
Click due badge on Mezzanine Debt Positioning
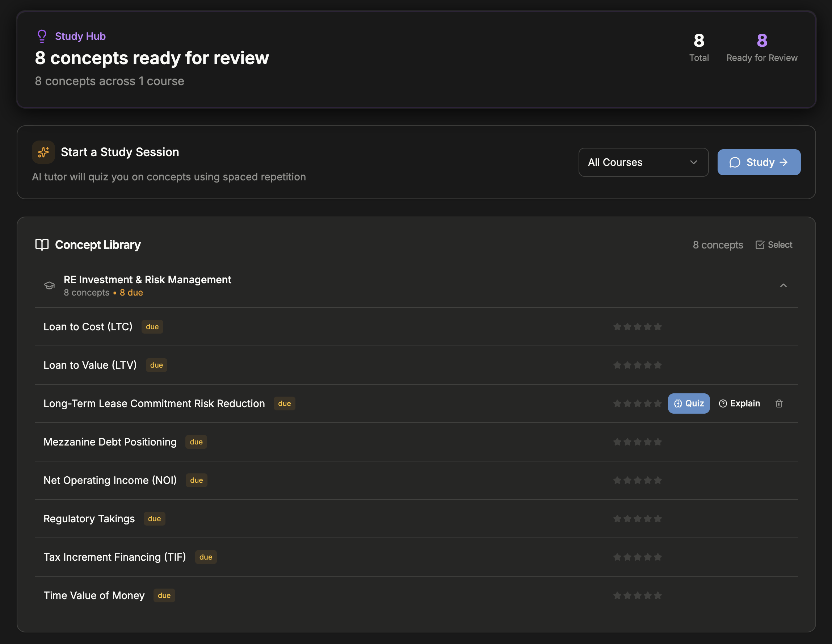[196, 442]
